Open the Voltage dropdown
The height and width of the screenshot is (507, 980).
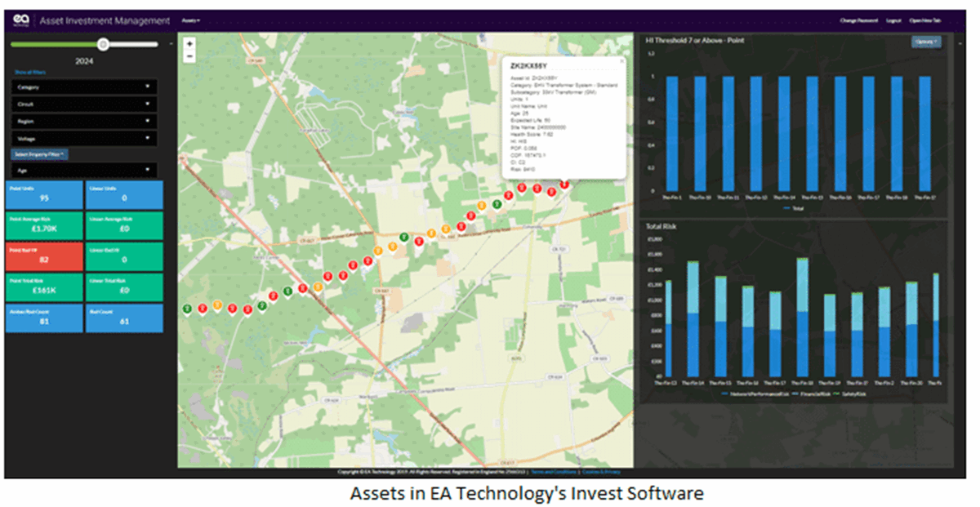tap(84, 140)
